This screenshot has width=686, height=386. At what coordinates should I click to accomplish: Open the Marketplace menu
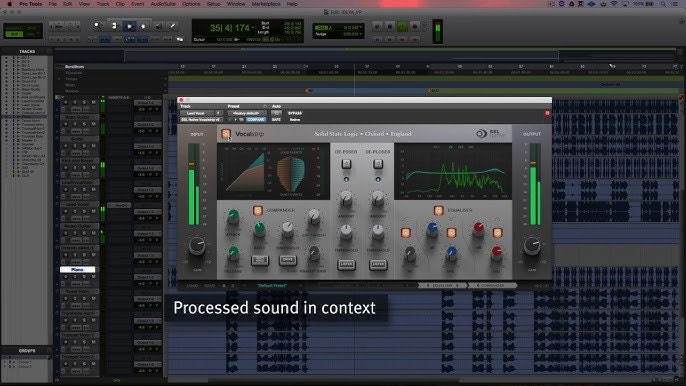tap(266, 4)
